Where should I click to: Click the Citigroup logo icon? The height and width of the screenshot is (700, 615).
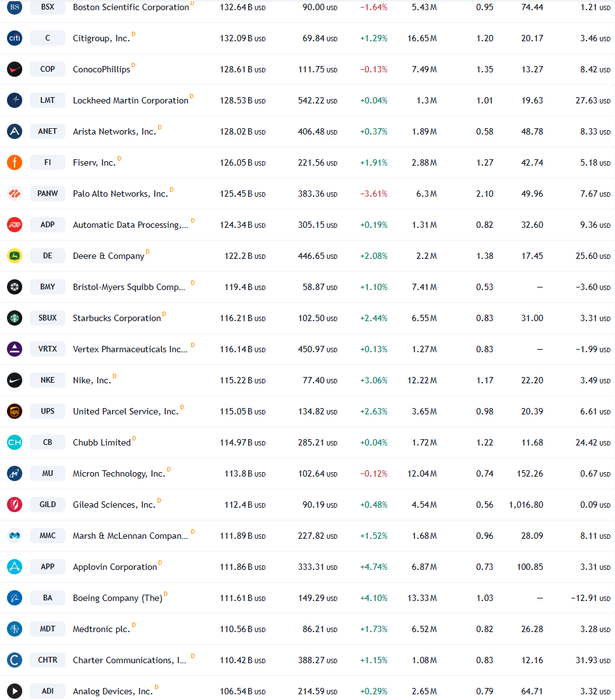[15, 38]
